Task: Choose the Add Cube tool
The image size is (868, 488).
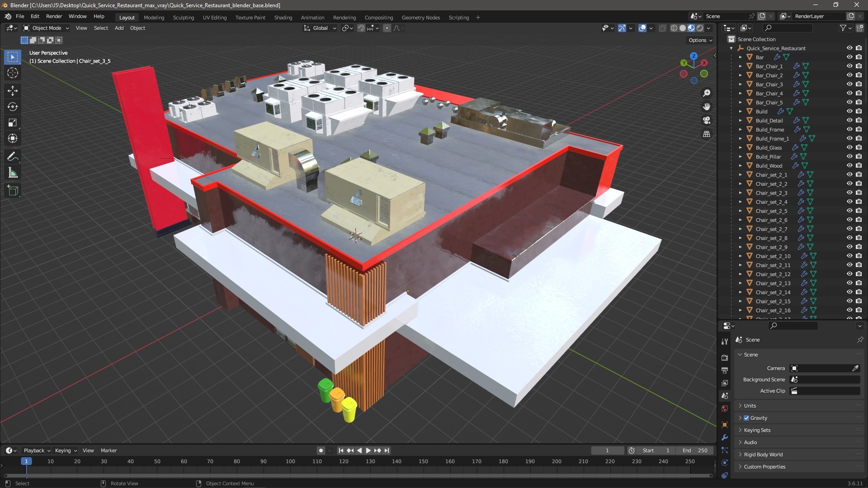Action: [13, 191]
